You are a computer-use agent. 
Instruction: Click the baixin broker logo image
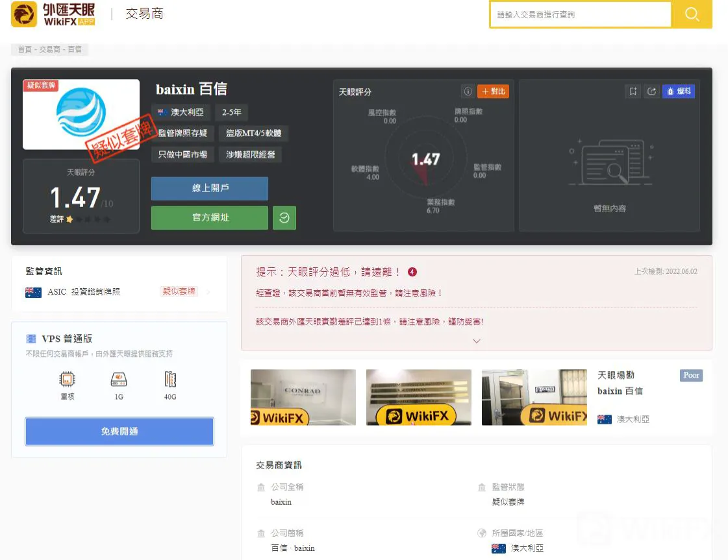point(81,114)
